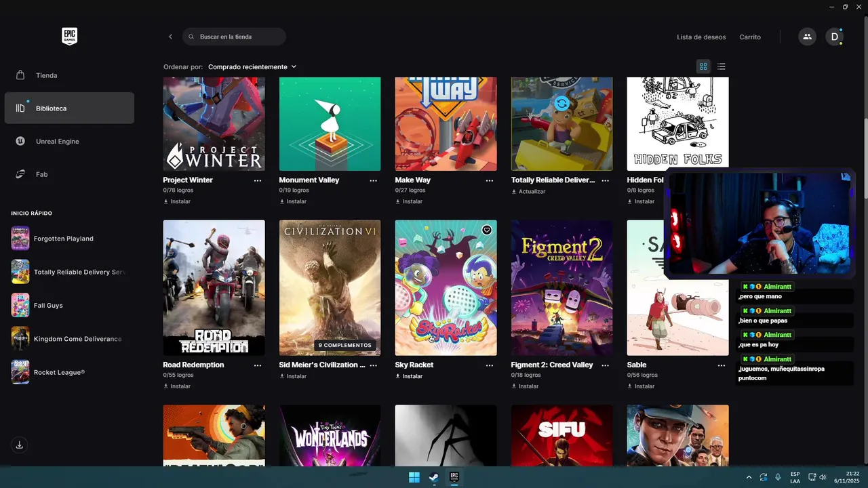Viewport: 868px width, 488px height.
Task: Install Figment 2: Creed Valley
Action: pos(525,386)
